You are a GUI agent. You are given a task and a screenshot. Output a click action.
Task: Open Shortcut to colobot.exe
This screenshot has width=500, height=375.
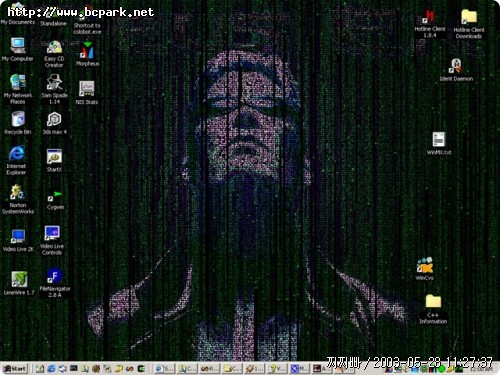tap(87, 21)
